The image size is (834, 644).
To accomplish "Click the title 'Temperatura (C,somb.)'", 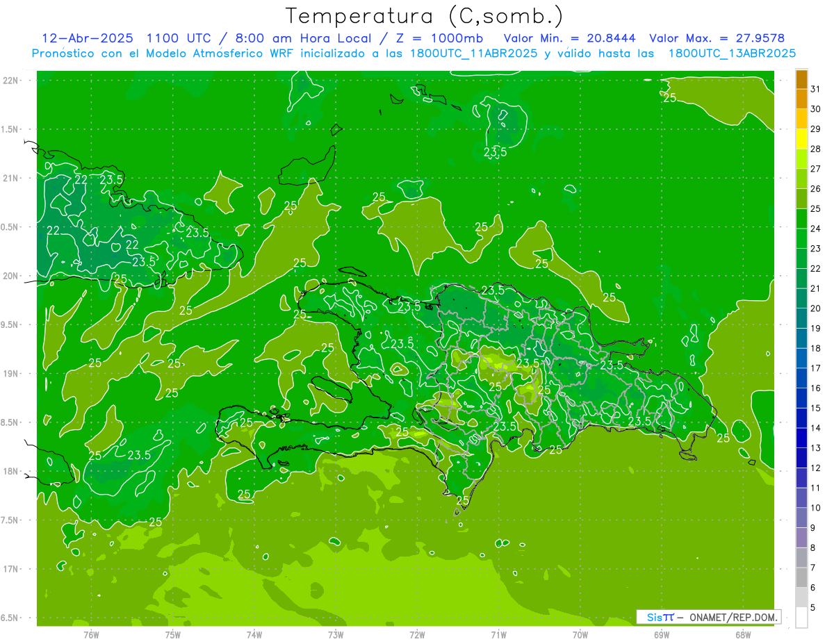I will tap(425, 17).
